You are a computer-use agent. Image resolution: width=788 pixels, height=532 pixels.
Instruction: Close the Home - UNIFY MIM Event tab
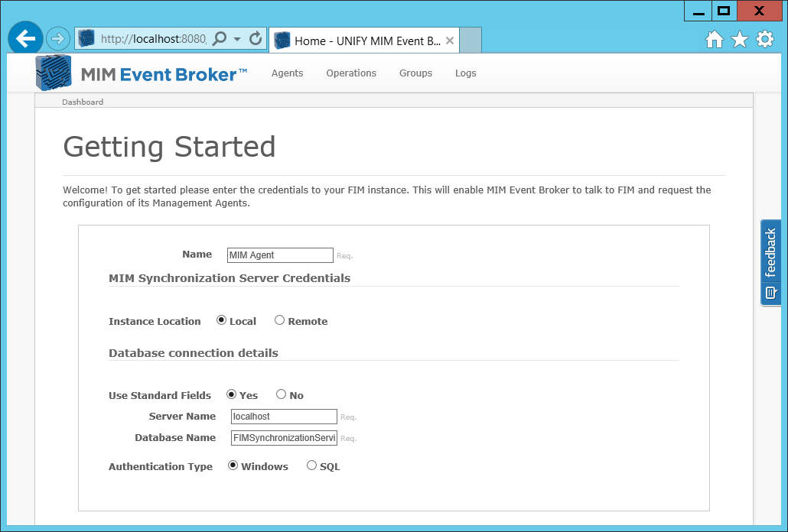tap(450, 41)
